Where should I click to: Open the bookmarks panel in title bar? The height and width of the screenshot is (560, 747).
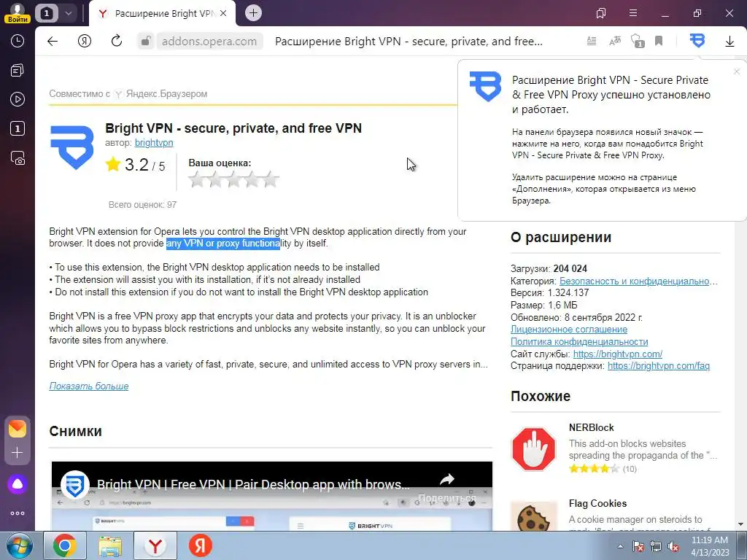pos(601,13)
